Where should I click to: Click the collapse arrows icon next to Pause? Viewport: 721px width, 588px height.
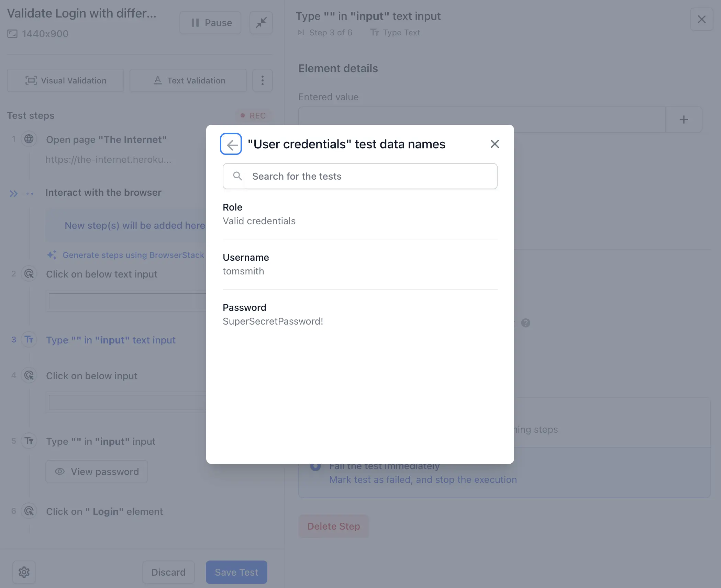click(x=261, y=23)
